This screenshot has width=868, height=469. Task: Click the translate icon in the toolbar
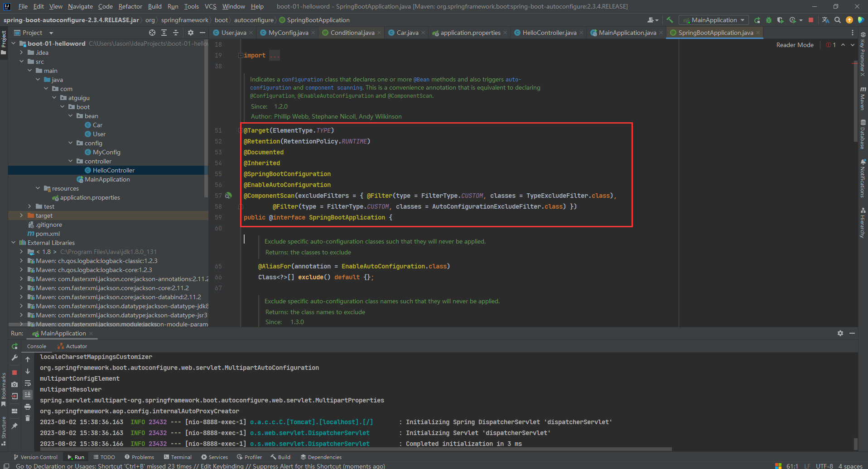[x=825, y=20]
